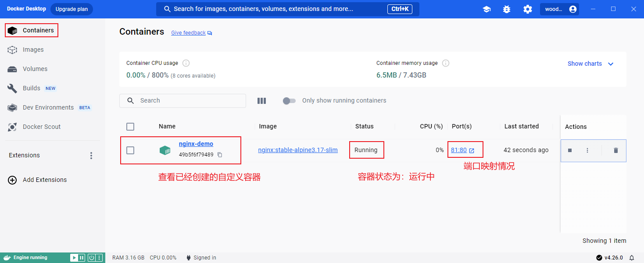Sort by Status column header

coord(365,126)
